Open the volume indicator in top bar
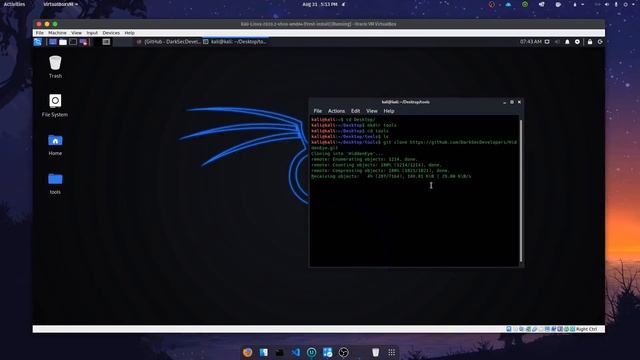 (606, 4)
